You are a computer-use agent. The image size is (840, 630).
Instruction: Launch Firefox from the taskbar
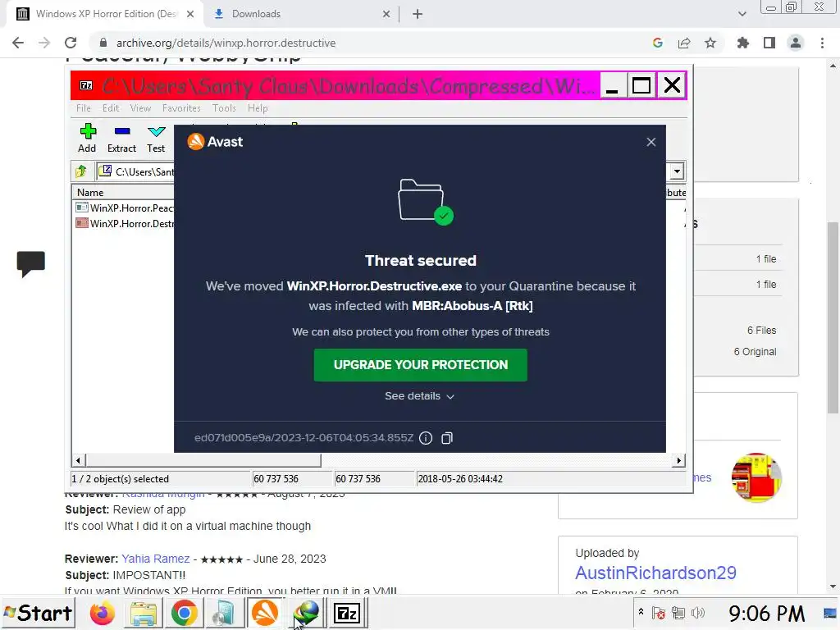coord(102,613)
